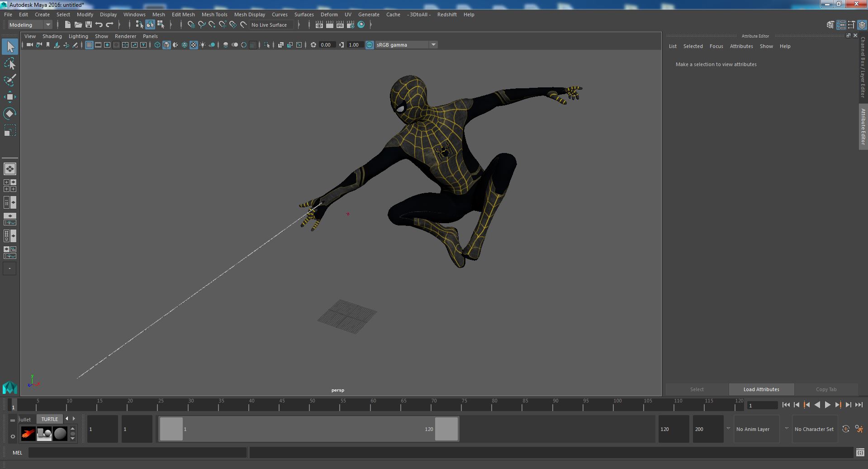The width and height of the screenshot is (868, 469).
Task: Switch to the TURTLE shelf tab
Action: tap(50, 419)
